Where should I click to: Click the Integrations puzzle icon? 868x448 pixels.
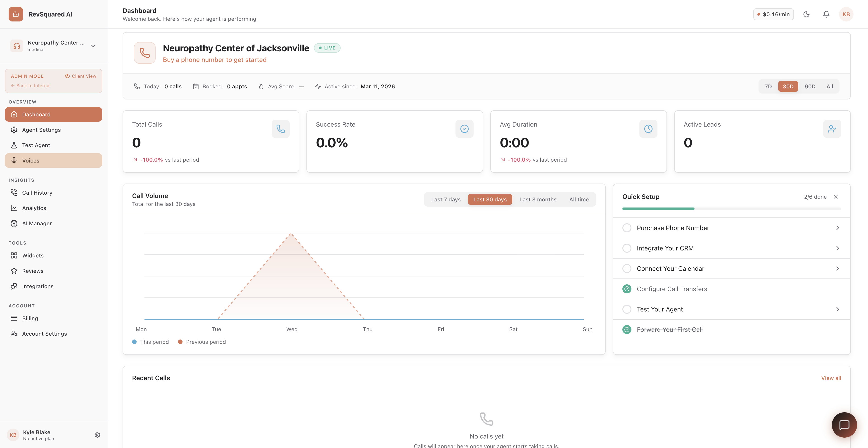coord(14,286)
